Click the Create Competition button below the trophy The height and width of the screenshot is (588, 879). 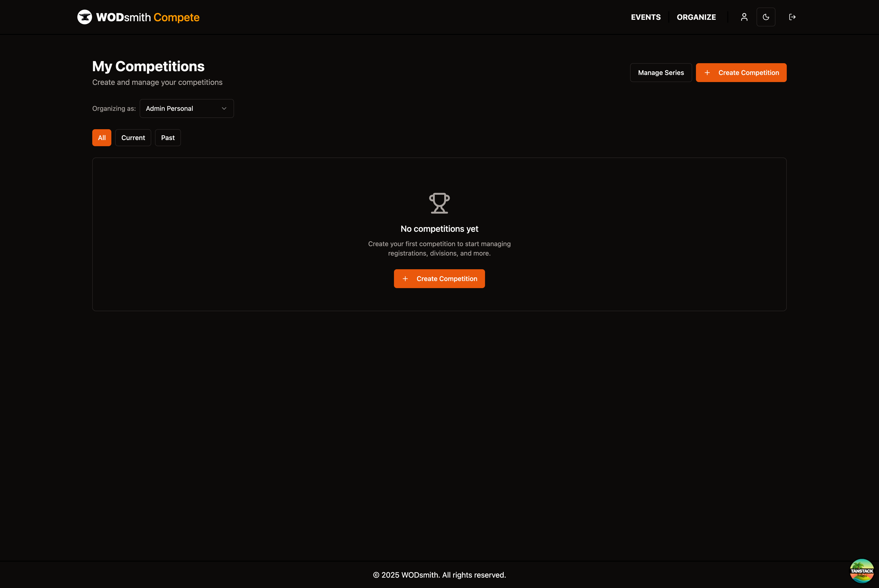439,279
